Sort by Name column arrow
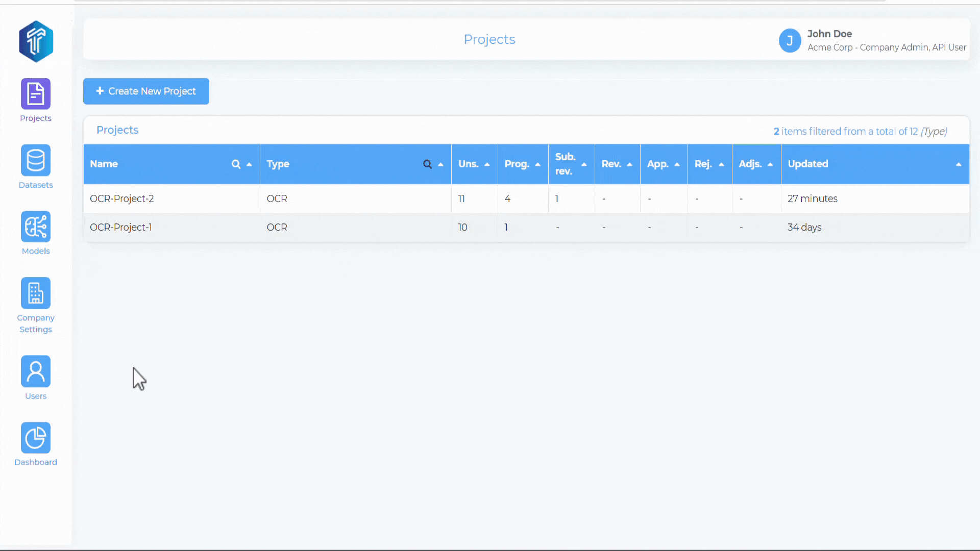This screenshot has width=980, height=551. coord(249,164)
